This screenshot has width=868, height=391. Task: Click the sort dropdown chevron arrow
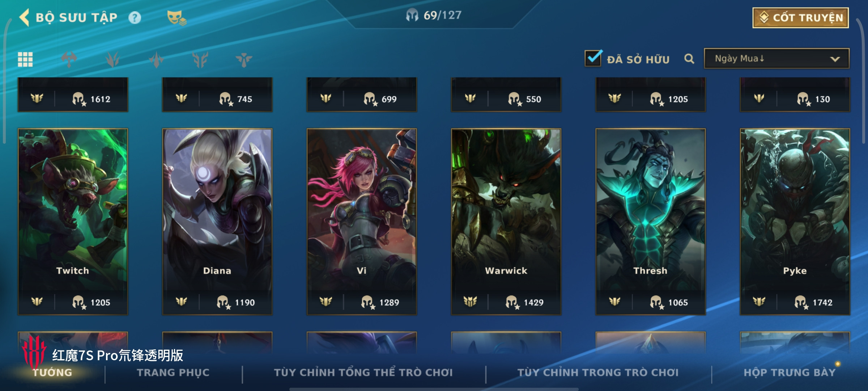tap(835, 59)
